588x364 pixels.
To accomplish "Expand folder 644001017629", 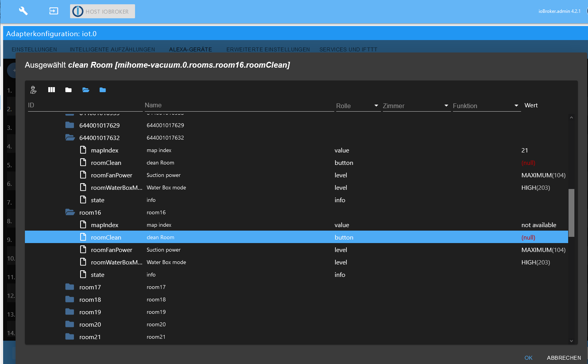I will 70,125.
